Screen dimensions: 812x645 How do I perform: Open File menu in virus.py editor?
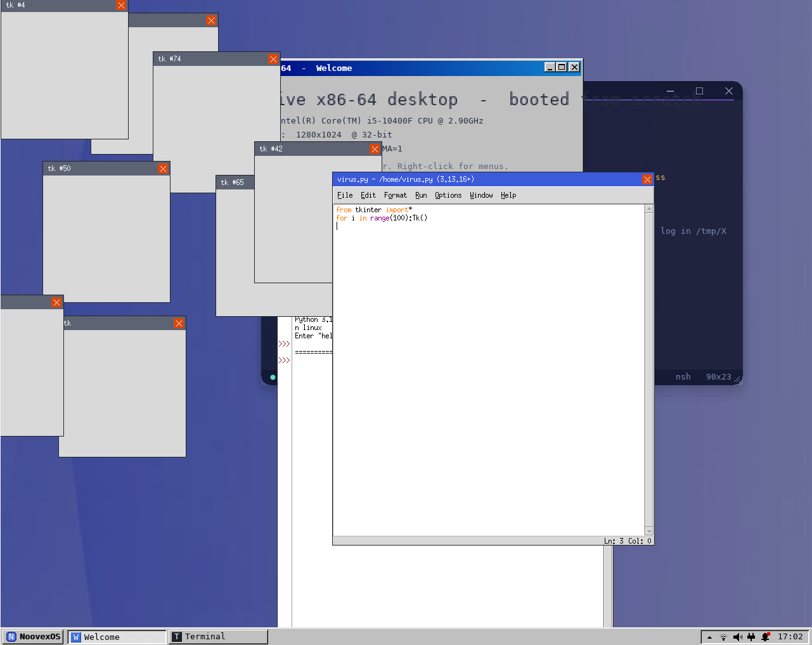[x=345, y=195]
